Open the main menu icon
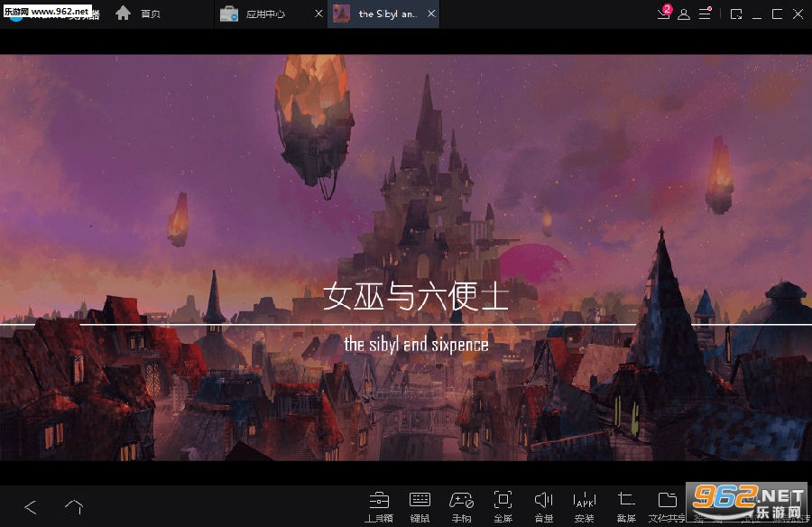Viewport: 812px width, 527px height. coord(706,14)
